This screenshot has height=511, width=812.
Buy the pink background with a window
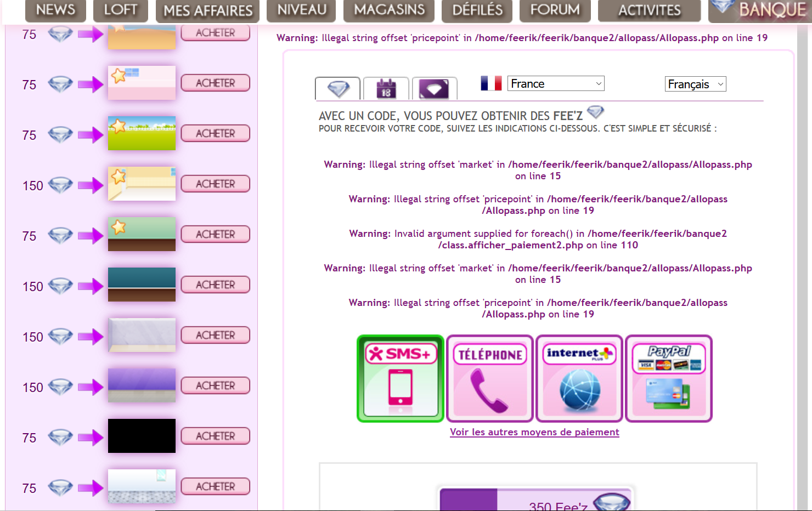click(x=216, y=83)
